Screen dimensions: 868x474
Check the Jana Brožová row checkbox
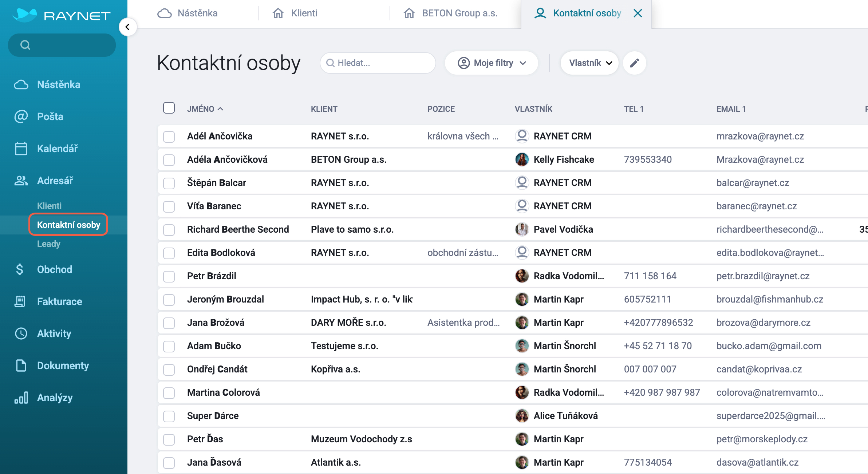point(169,323)
